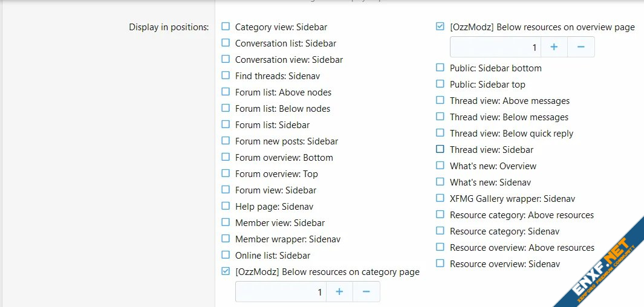This screenshot has width=644, height=307.
Task: Select Member view: Sidebar checkbox
Action: tap(226, 222)
